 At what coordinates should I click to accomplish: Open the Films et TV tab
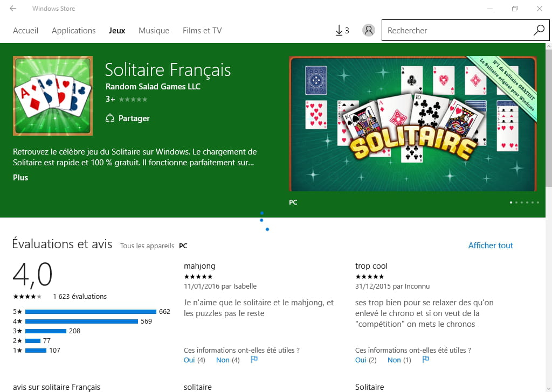pos(202,31)
